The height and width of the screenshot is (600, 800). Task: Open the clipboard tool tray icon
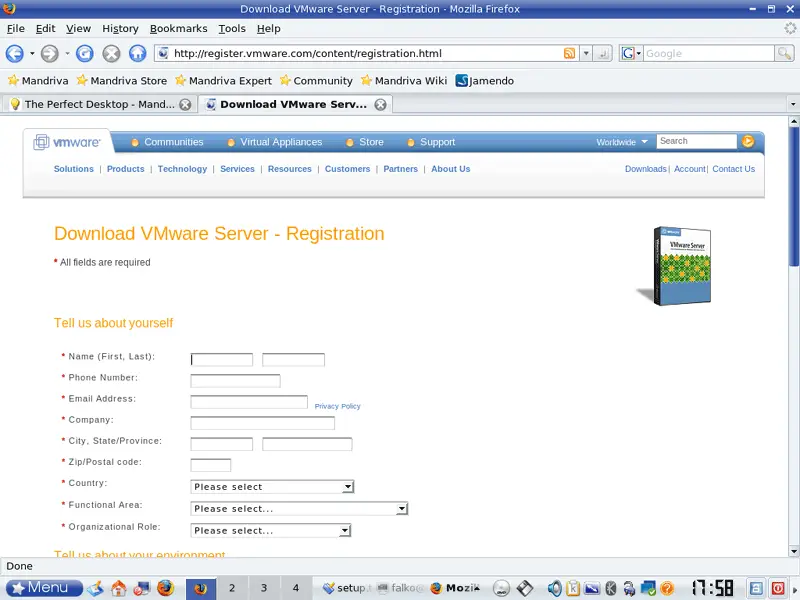click(x=573, y=588)
